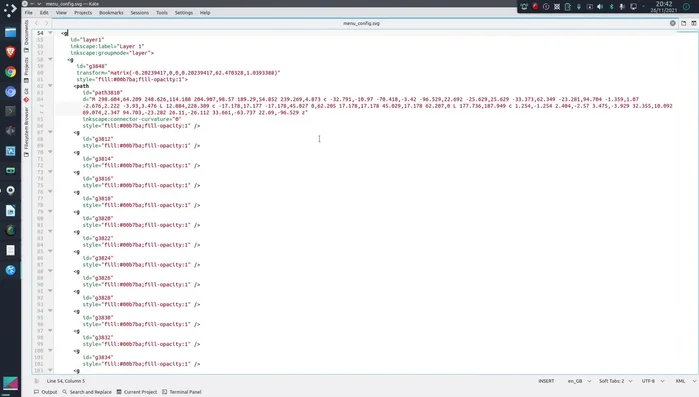Click the split view icon at the tab bar's end
699x397 pixels.
click(694, 23)
